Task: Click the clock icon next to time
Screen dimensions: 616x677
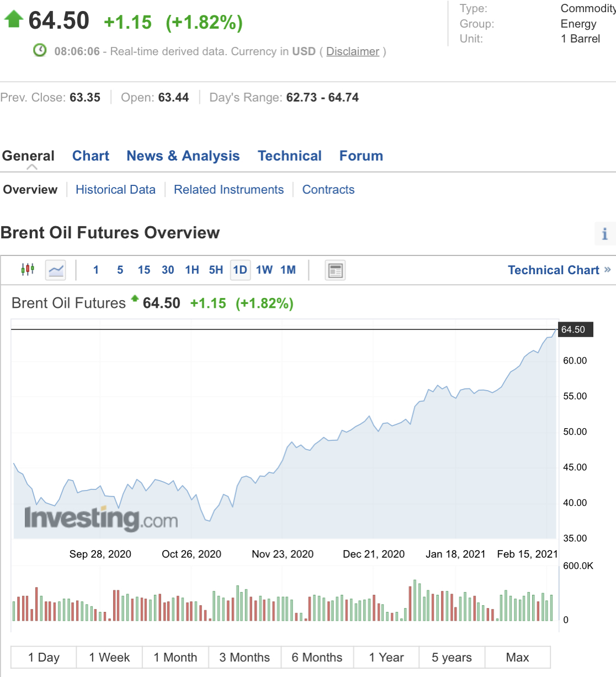Action: pos(40,51)
